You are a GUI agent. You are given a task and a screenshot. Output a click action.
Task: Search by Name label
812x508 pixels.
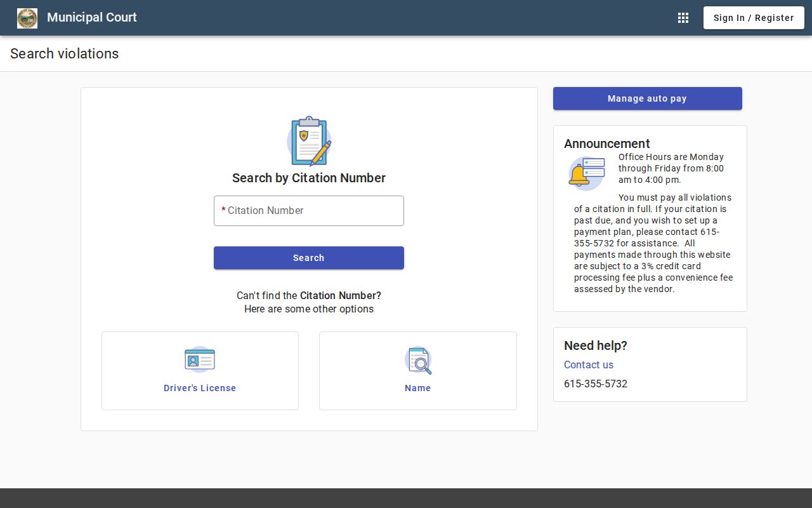pos(418,388)
